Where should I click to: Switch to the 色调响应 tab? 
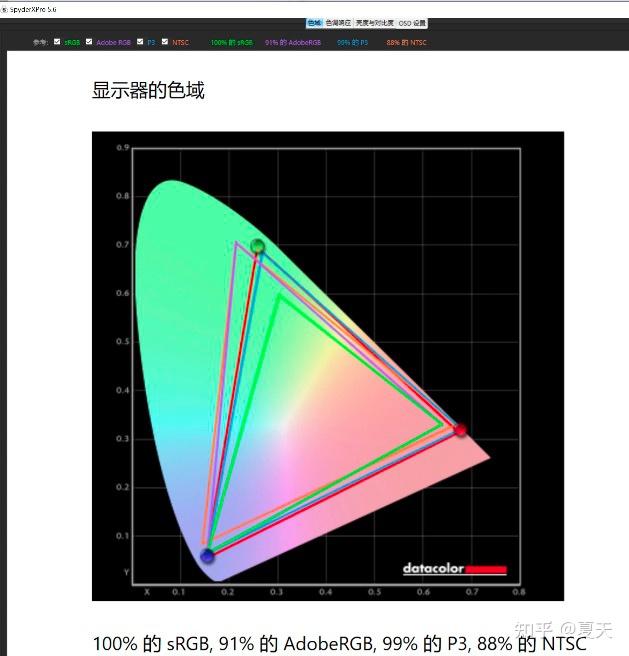coord(339,22)
